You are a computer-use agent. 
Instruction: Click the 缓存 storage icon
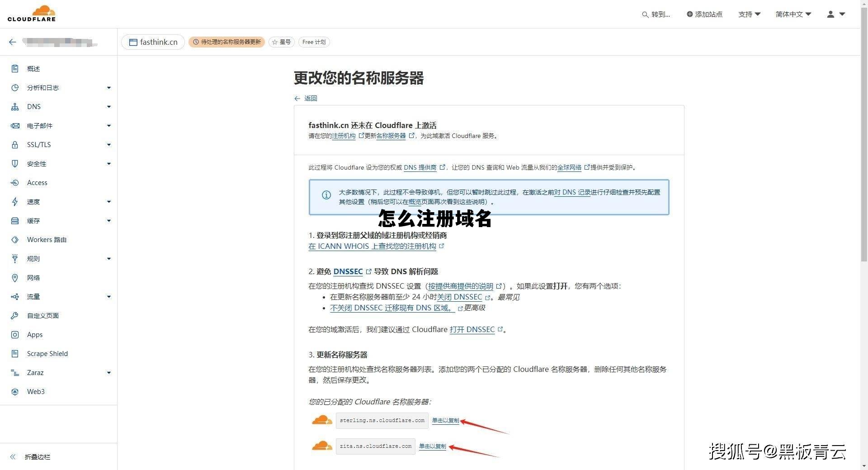(15, 221)
